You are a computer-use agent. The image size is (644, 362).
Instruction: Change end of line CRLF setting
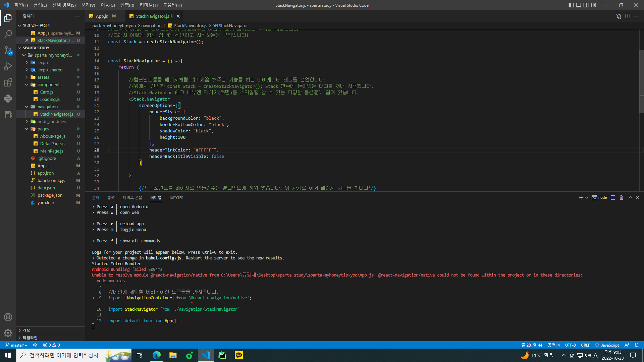(585, 345)
